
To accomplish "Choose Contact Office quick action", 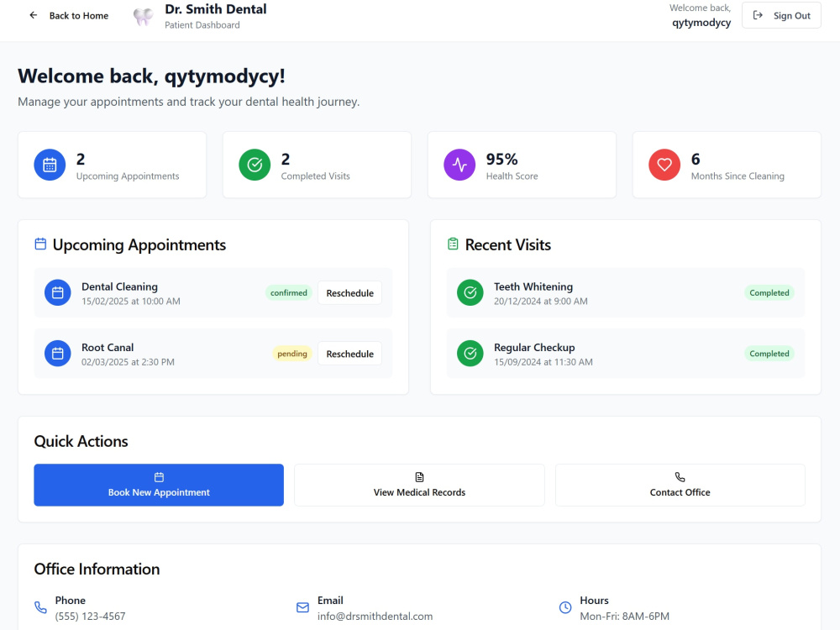I will 680,485.
